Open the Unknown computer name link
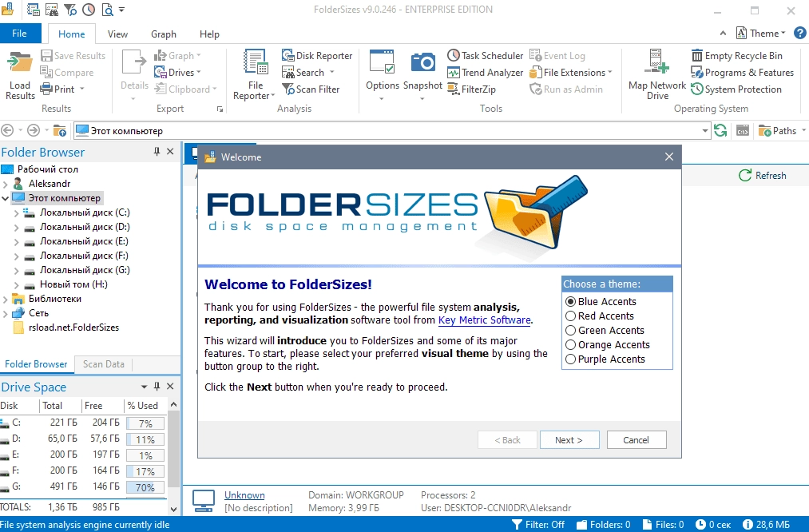This screenshot has height=532, width=809. point(244,494)
